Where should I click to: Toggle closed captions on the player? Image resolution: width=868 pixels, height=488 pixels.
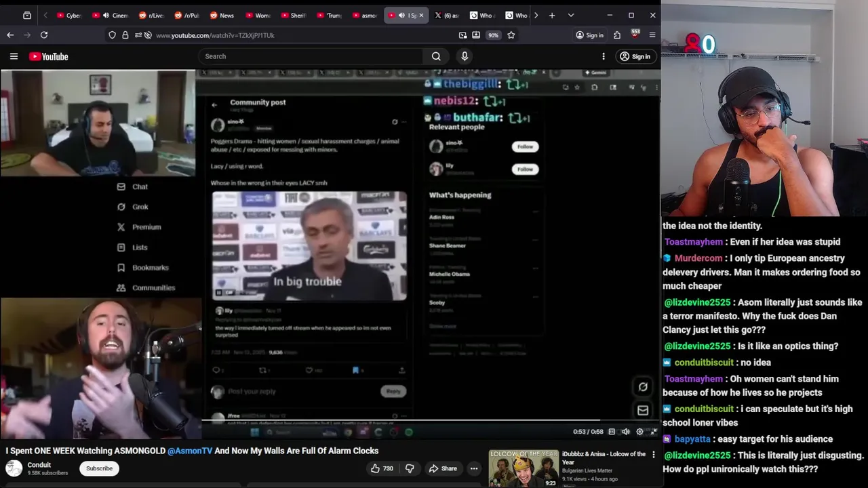pos(612,432)
